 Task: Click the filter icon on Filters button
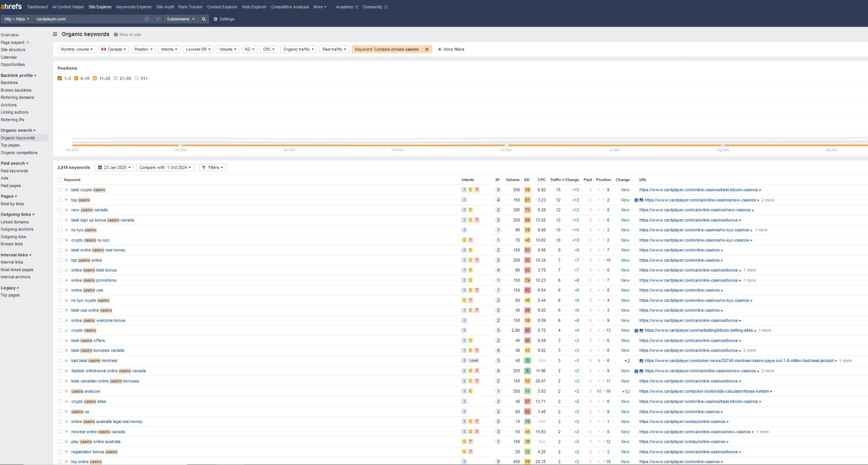[204, 167]
